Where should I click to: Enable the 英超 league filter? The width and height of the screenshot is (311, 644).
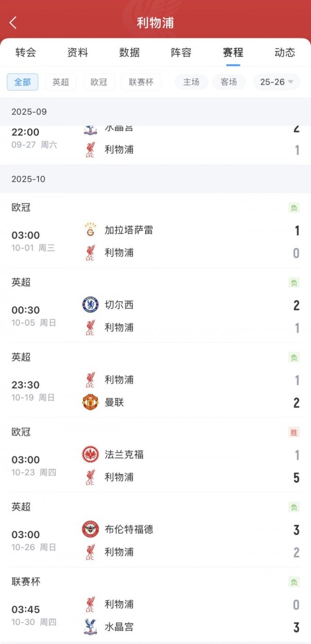pyautogui.click(x=61, y=82)
